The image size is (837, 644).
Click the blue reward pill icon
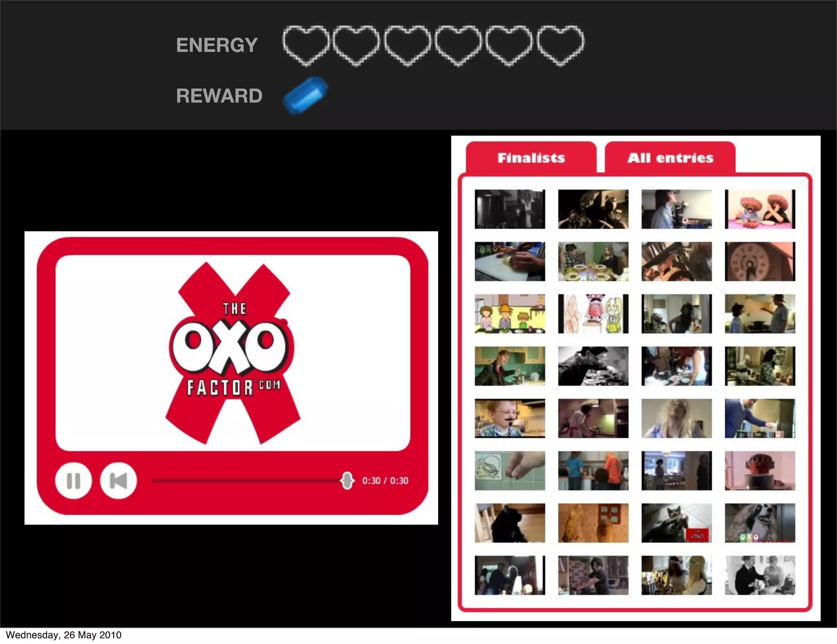(306, 96)
